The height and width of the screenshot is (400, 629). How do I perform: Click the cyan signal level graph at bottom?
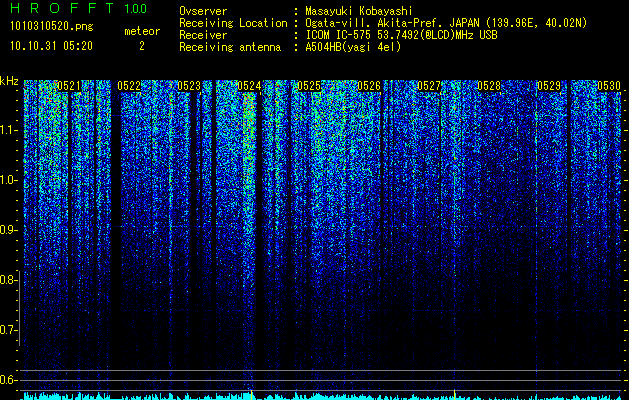point(323,396)
